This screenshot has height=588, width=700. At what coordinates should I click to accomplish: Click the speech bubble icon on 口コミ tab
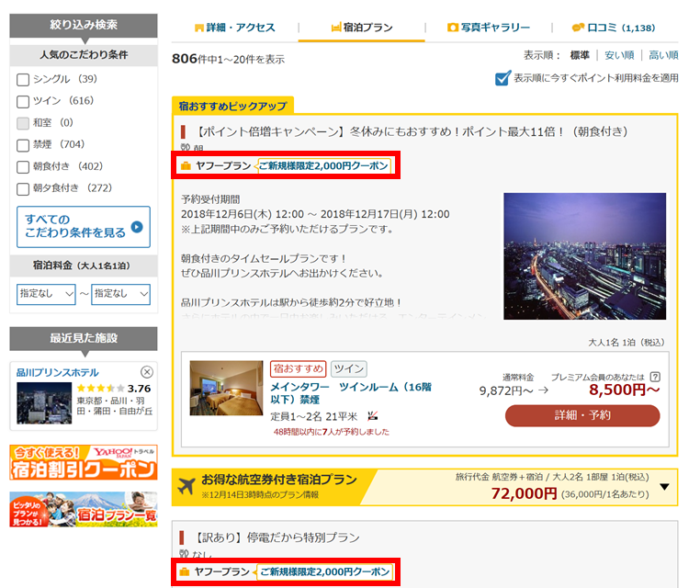[578, 28]
